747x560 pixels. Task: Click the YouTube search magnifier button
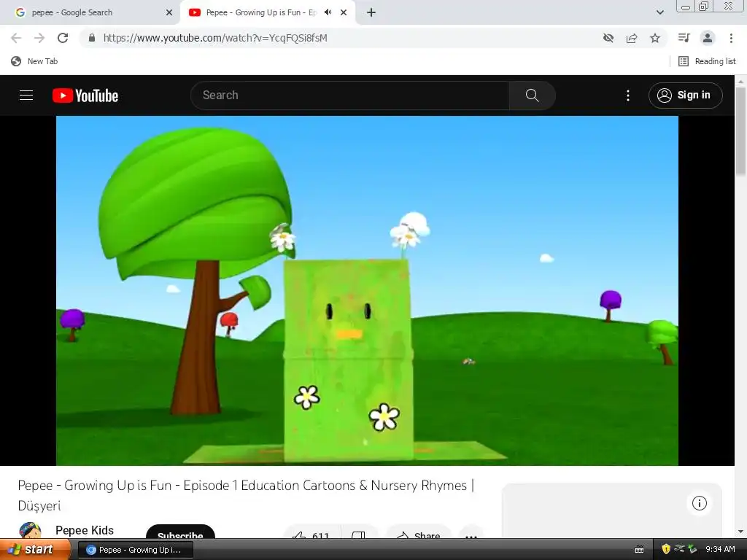coord(532,96)
